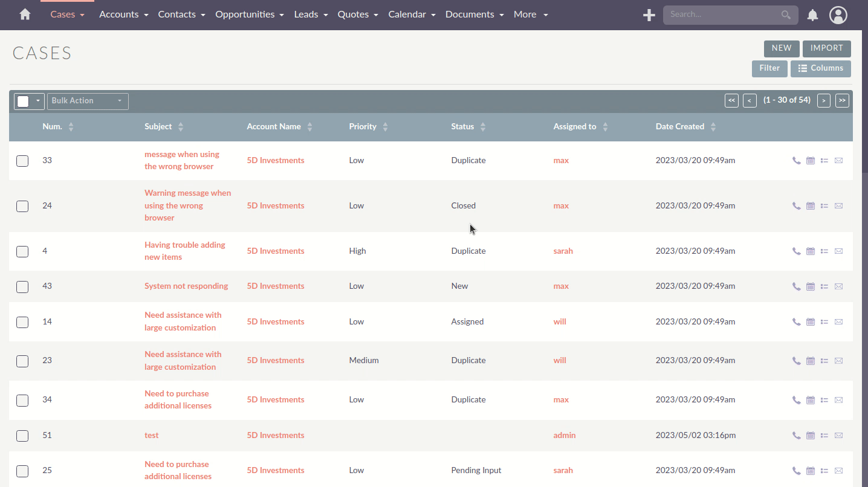The height and width of the screenshot is (487, 868).
Task: Compose an email for case 51 test
Action: pyautogui.click(x=838, y=435)
